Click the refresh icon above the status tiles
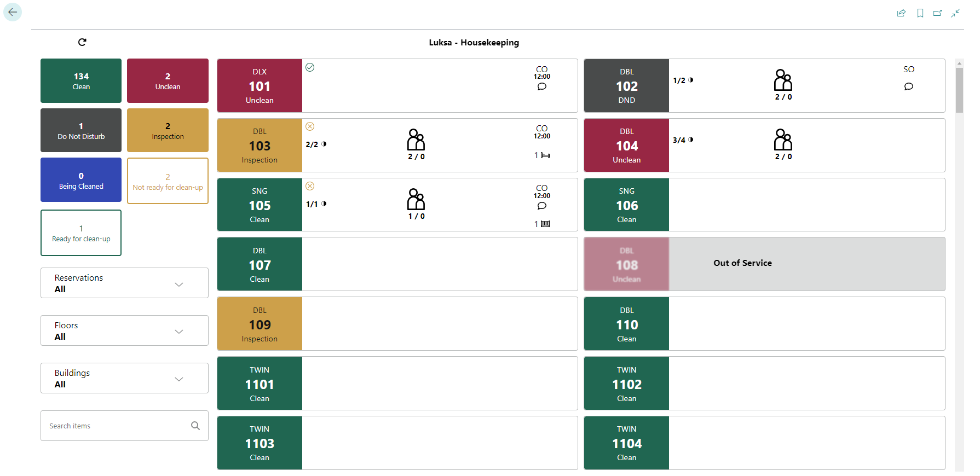980x476 pixels. 82,42
